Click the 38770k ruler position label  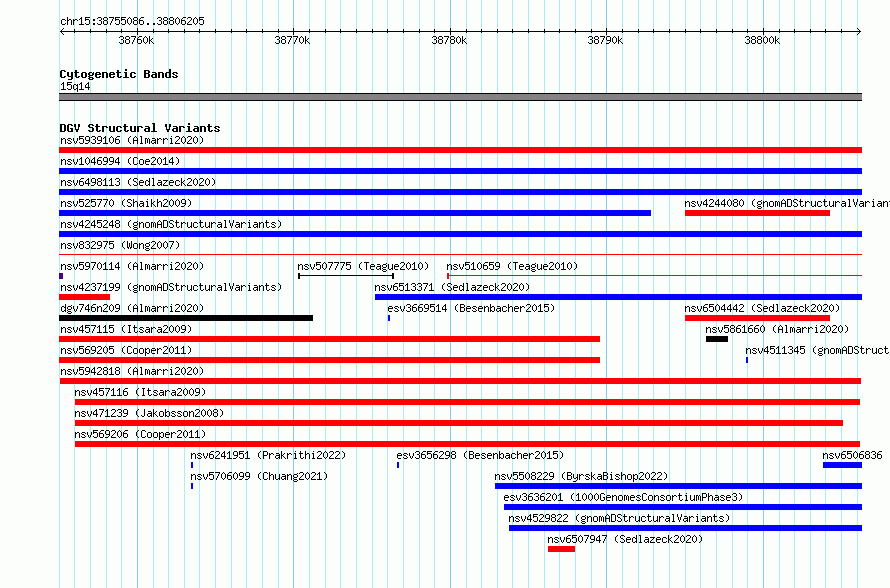(x=292, y=40)
